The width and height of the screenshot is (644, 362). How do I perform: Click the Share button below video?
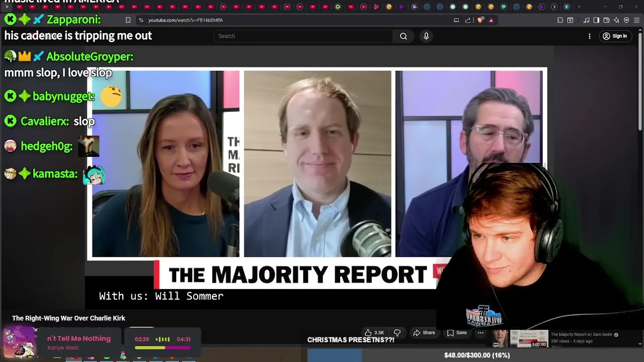coord(424,333)
